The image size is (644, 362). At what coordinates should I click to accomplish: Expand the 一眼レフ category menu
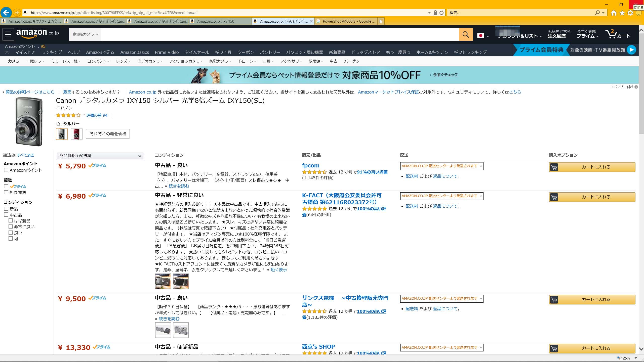tap(35, 61)
